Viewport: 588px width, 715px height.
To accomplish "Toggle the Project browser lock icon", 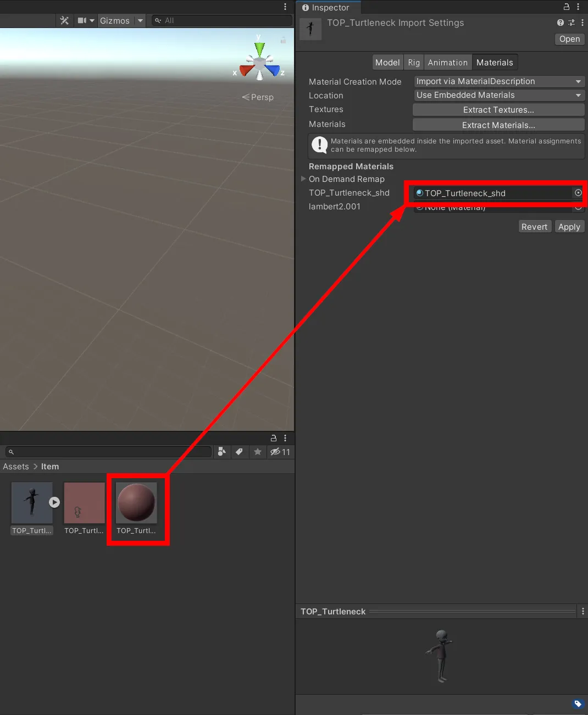I will click(x=273, y=438).
